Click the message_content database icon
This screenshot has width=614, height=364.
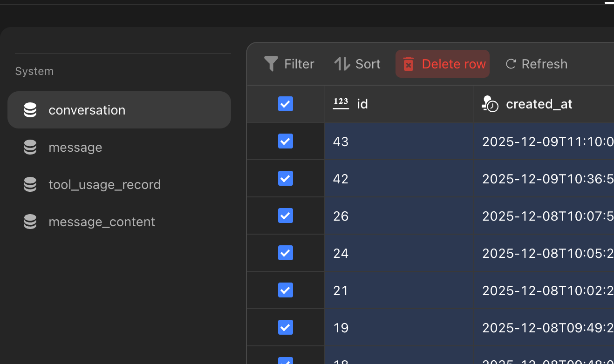(30, 222)
